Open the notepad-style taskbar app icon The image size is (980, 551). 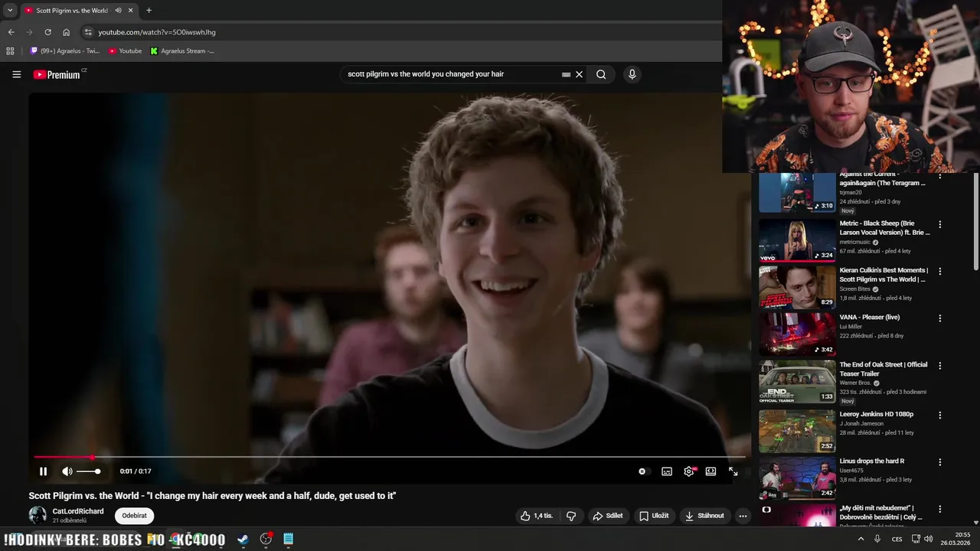pyautogui.click(x=289, y=539)
